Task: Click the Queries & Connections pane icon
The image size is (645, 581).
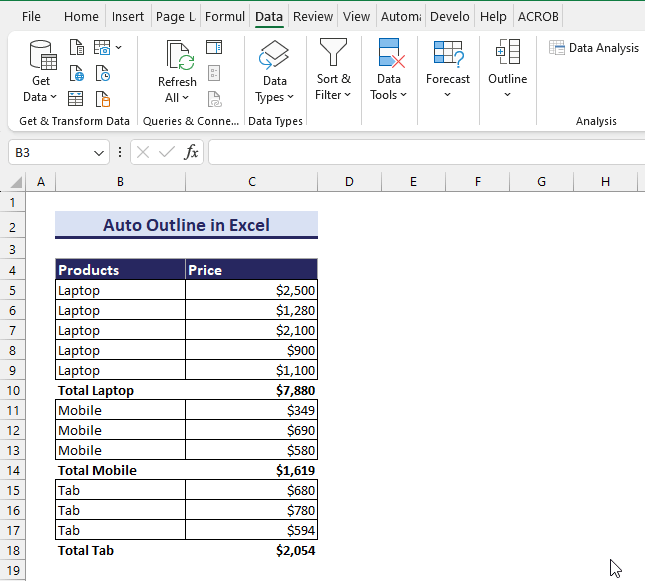Action: pyautogui.click(x=214, y=47)
